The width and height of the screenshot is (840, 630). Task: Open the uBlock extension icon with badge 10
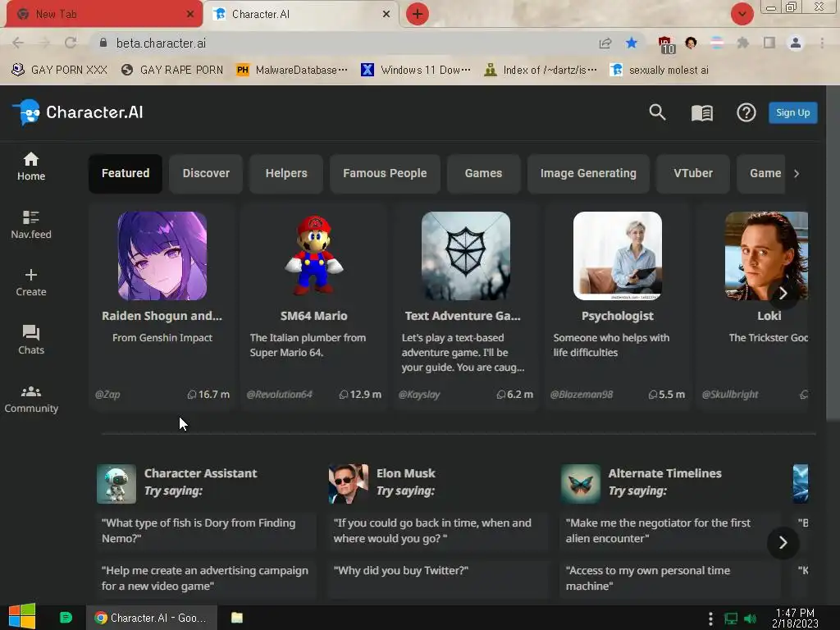click(x=666, y=44)
